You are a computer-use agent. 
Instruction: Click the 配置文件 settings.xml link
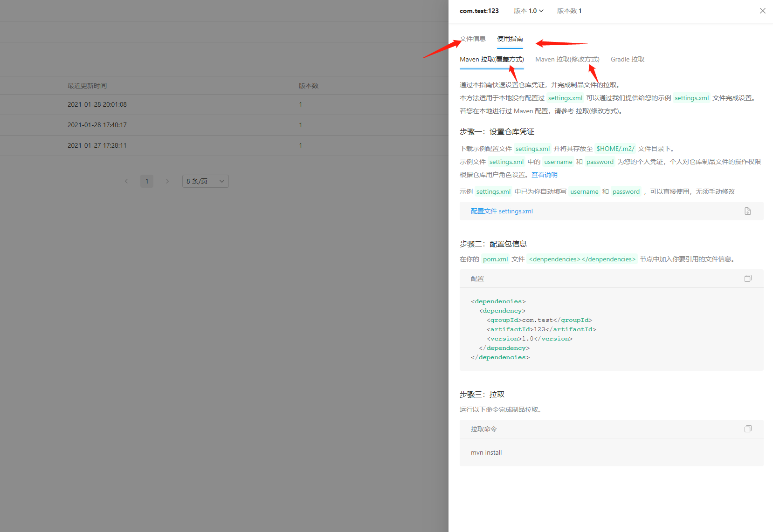(501, 211)
